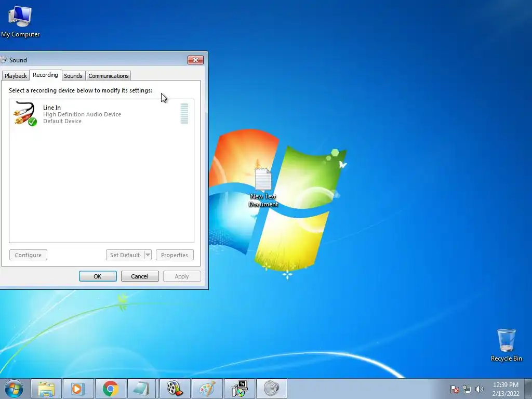Select the New Text Document desktop file
The width and height of the screenshot is (532, 399).
[x=263, y=188]
